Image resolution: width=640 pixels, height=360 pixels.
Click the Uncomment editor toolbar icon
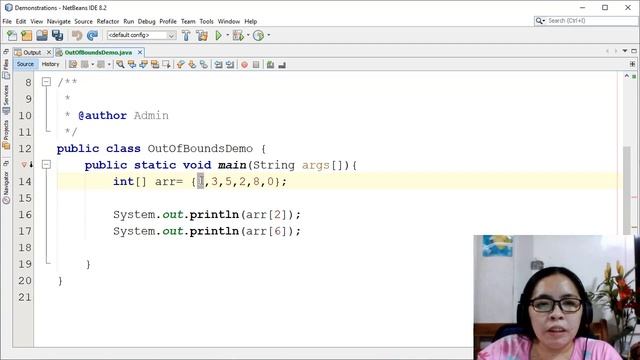[x=282, y=64]
